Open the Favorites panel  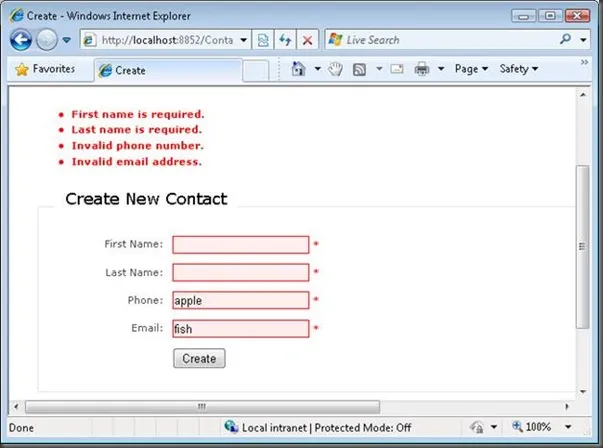point(45,69)
